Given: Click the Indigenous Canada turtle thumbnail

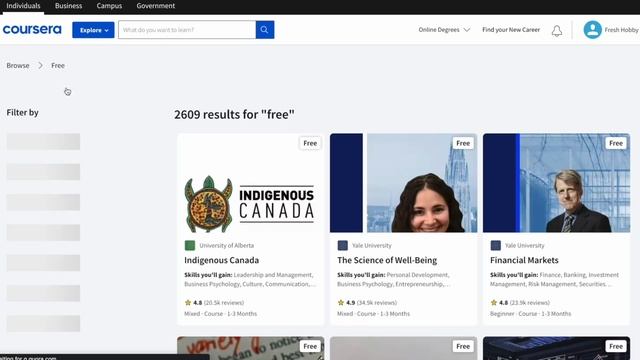Looking at the screenshot, I should 251,183.
